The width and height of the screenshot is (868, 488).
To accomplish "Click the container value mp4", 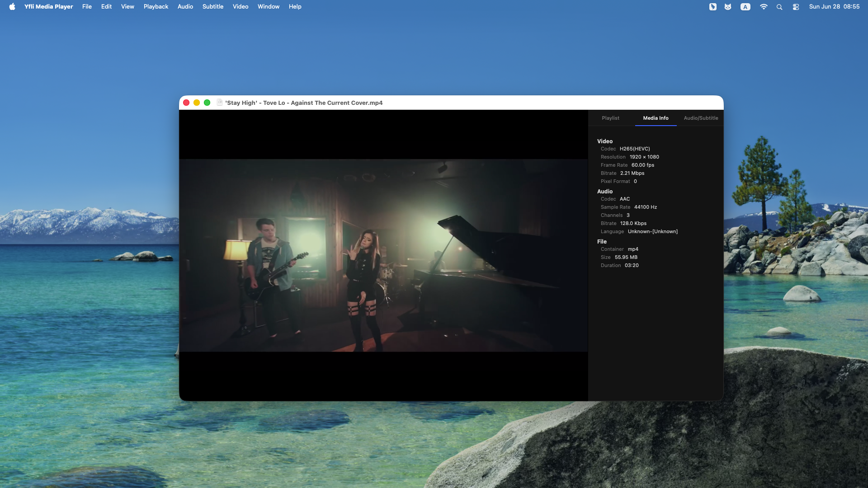I will [x=633, y=249].
